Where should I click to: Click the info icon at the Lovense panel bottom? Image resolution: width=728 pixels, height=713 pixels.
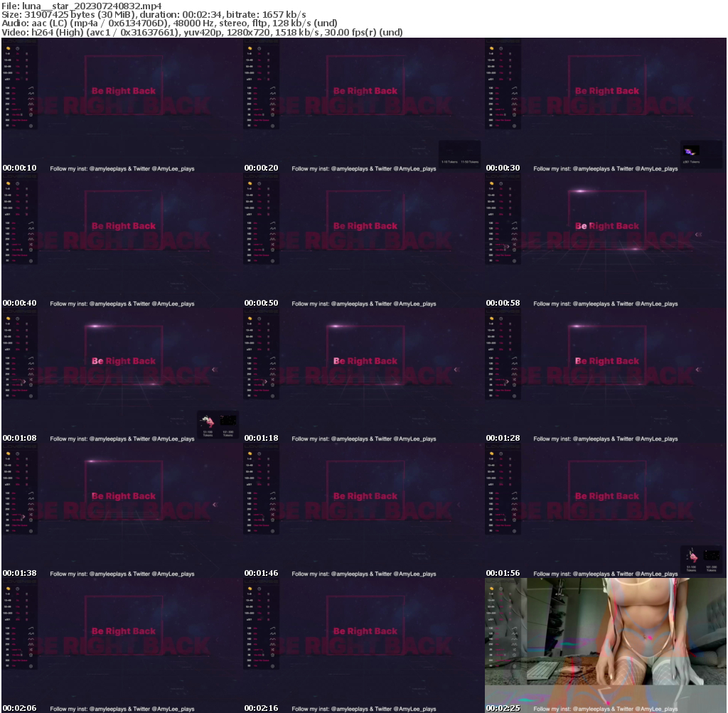pos(31,126)
